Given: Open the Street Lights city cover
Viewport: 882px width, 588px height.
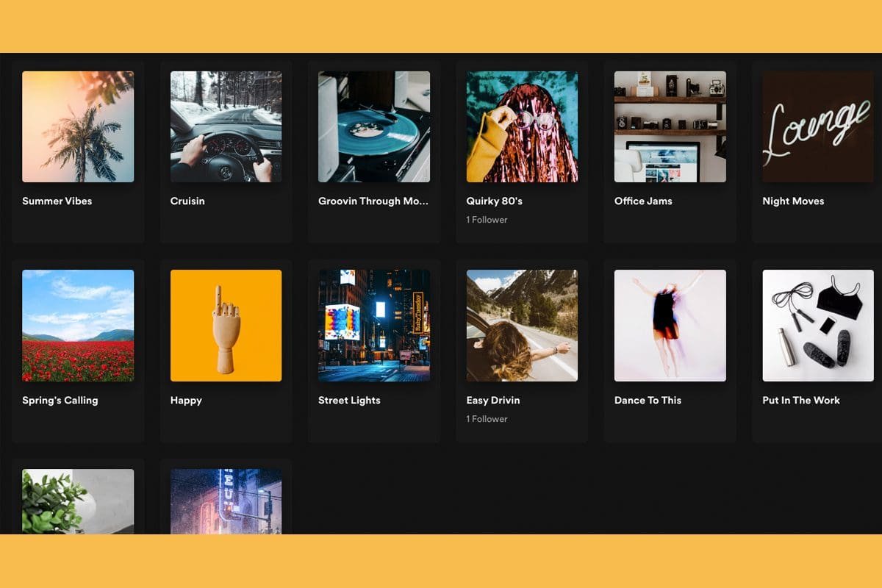Looking at the screenshot, I should point(374,326).
